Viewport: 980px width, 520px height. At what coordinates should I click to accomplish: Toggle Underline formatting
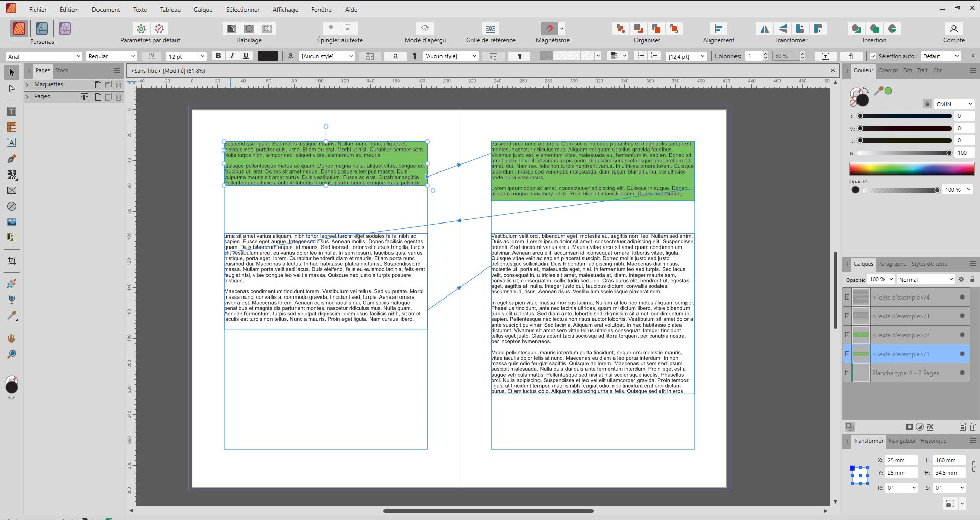tap(246, 56)
